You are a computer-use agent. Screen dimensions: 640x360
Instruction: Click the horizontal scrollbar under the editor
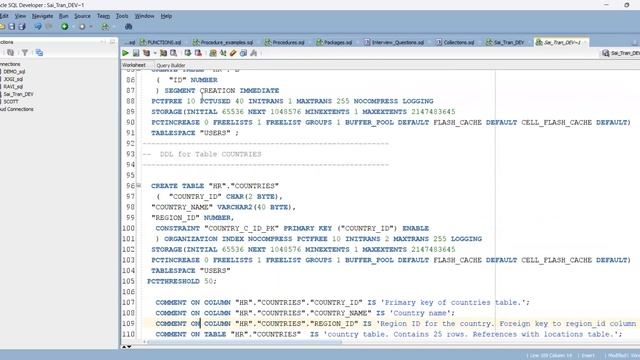pyautogui.click(x=245, y=342)
